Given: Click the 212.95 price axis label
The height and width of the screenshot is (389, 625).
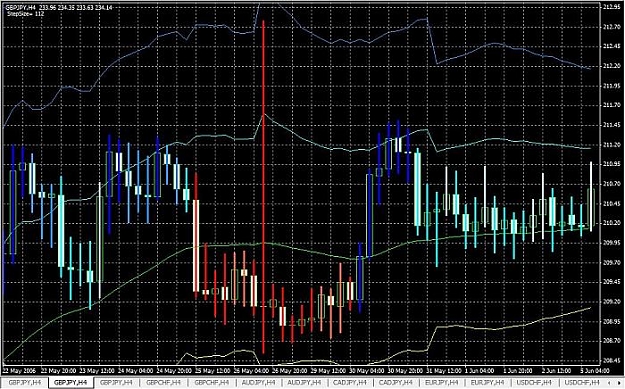Looking at the screenshot, I should pos(611,7).
